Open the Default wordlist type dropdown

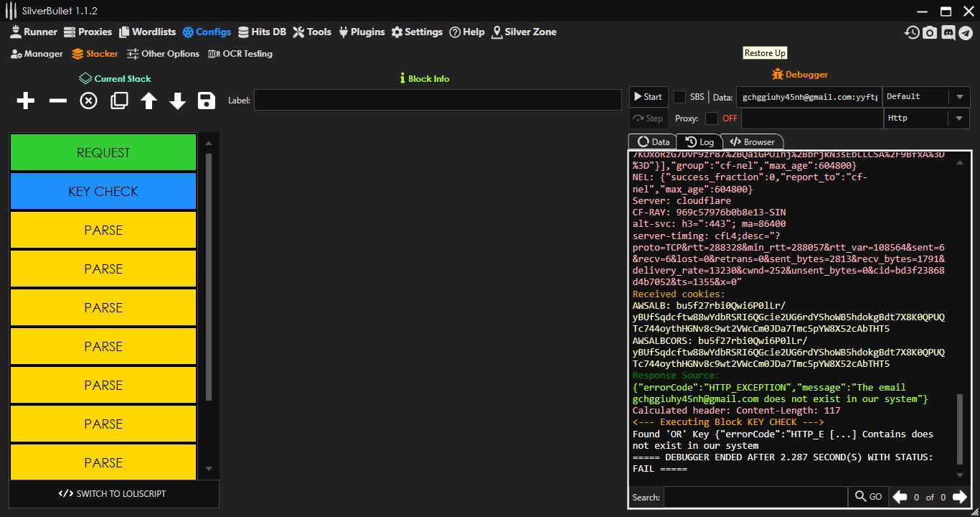[x=926, y=97]
